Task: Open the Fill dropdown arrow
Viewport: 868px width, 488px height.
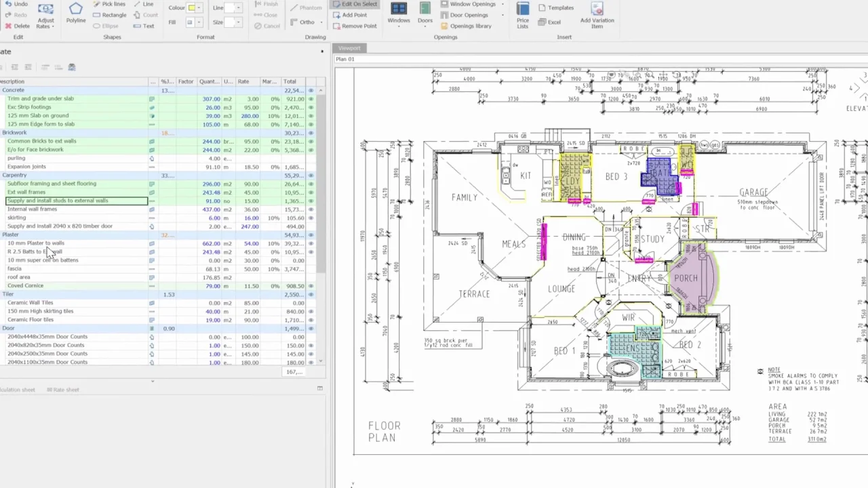Action: (199, 22)
